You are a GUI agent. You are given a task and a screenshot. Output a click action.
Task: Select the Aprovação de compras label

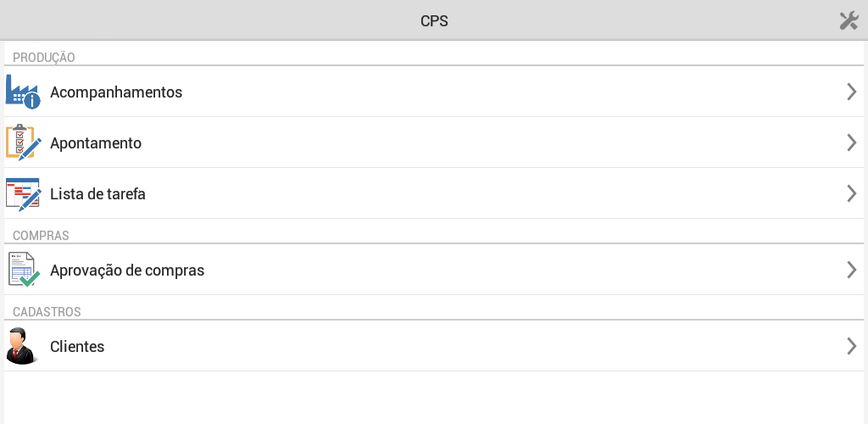pyautogui.click(x=127, y=271)
